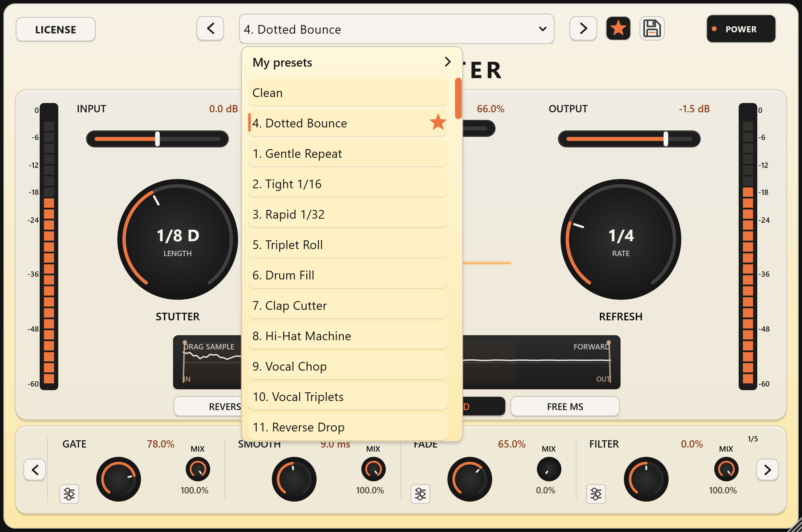Image resolution: width=802 pixels, height=532 pixels.
Task: Select 8. Hi-Hat Machine preset
Action: tap(348, 336)
